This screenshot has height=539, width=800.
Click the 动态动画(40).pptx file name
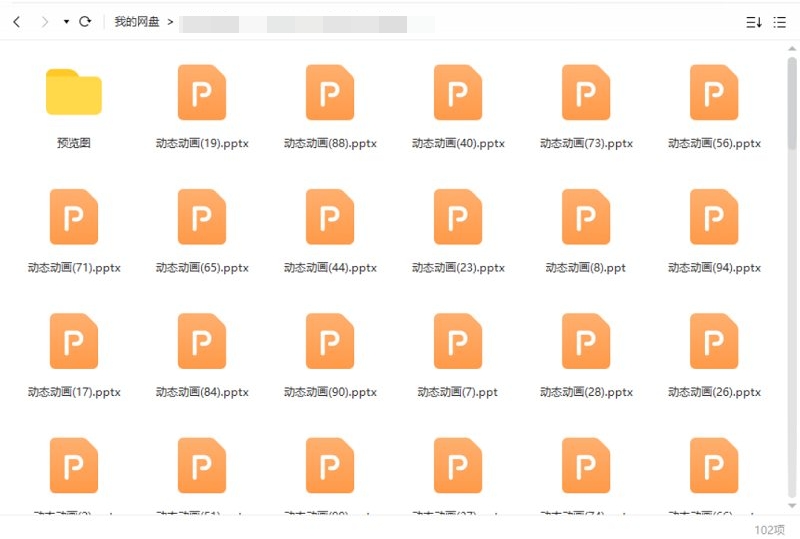(458, 143)
